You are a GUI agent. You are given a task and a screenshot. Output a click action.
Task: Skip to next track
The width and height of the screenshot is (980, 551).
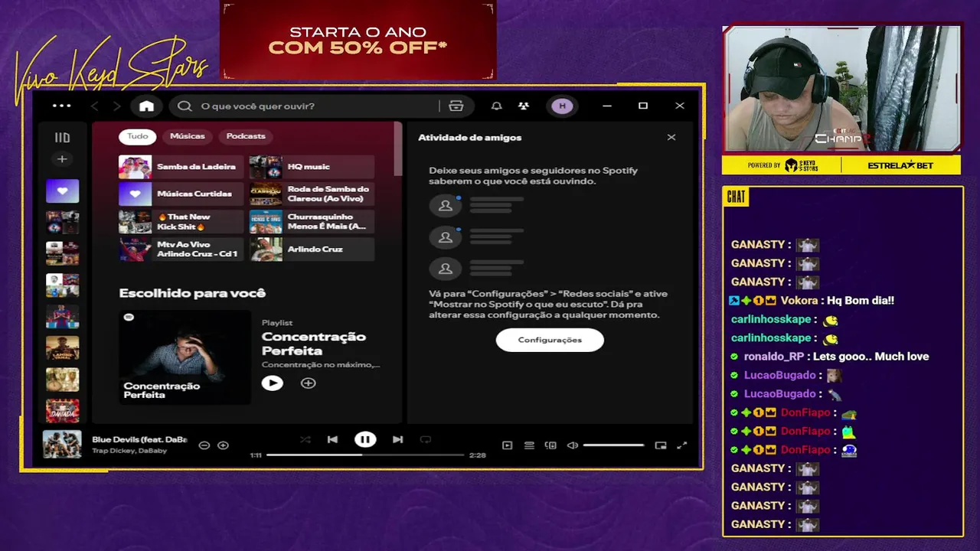(x=397, y=439)
